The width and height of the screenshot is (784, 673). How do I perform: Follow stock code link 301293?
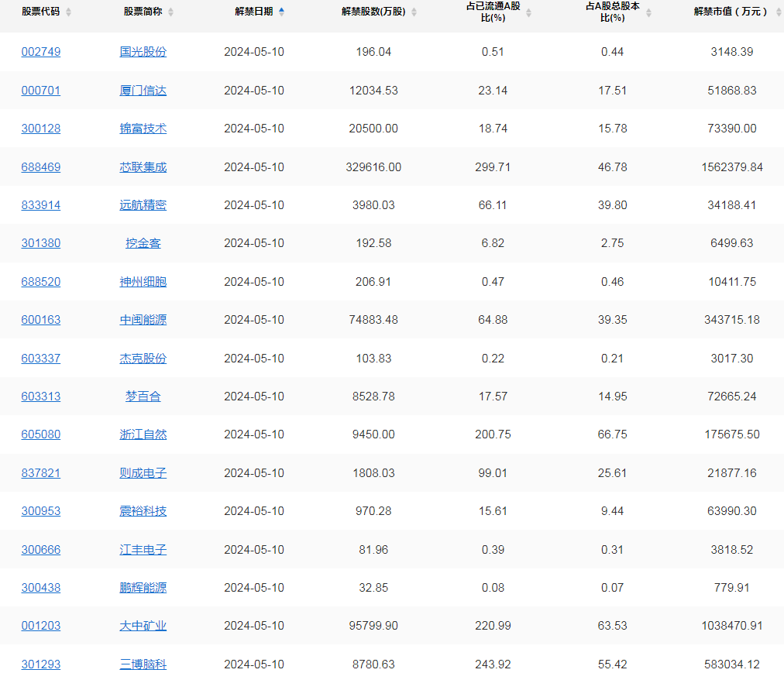41,664
